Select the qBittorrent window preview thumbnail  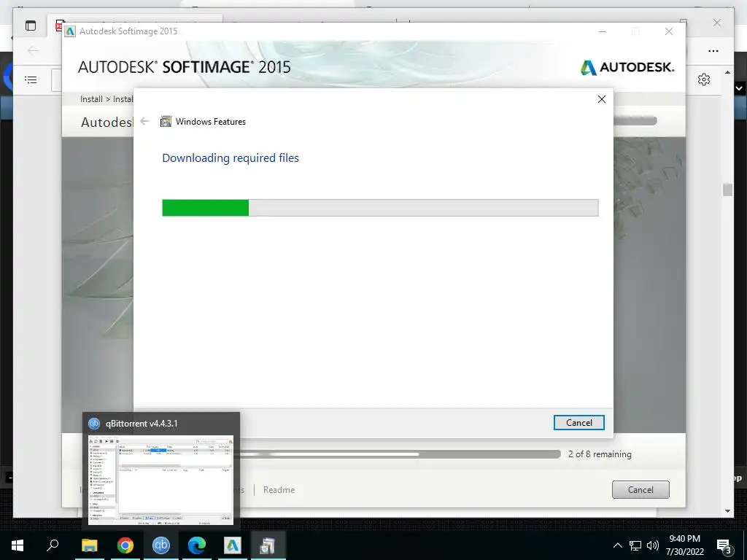click(x=161, y=480)
